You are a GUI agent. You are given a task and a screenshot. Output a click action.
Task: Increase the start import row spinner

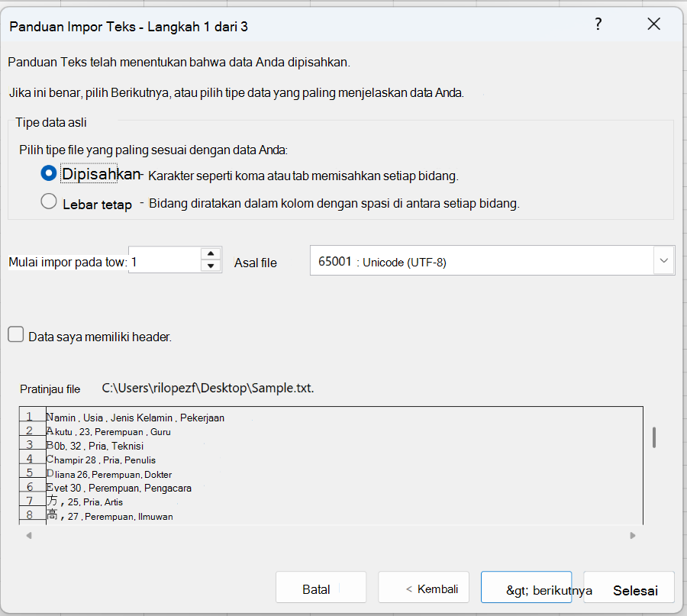click(211, 253)
